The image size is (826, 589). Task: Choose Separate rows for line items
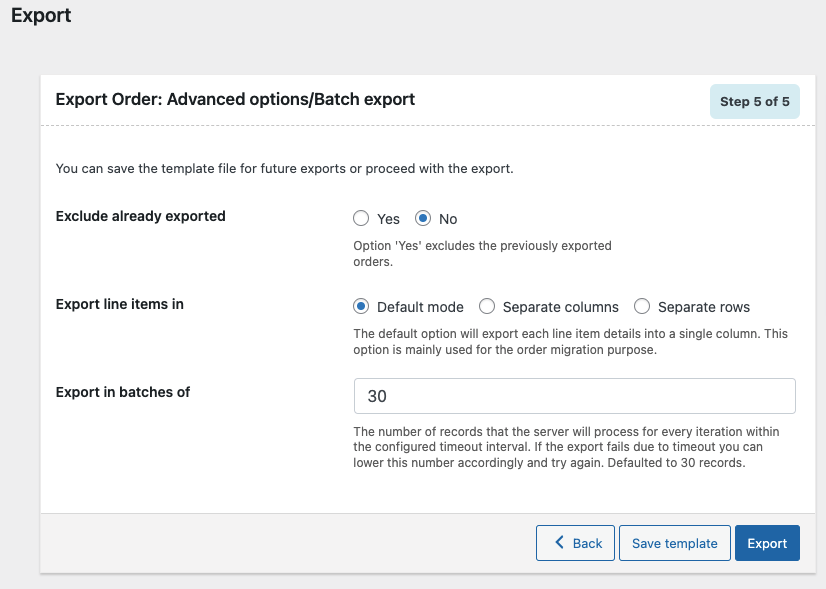tap(642, 307)
